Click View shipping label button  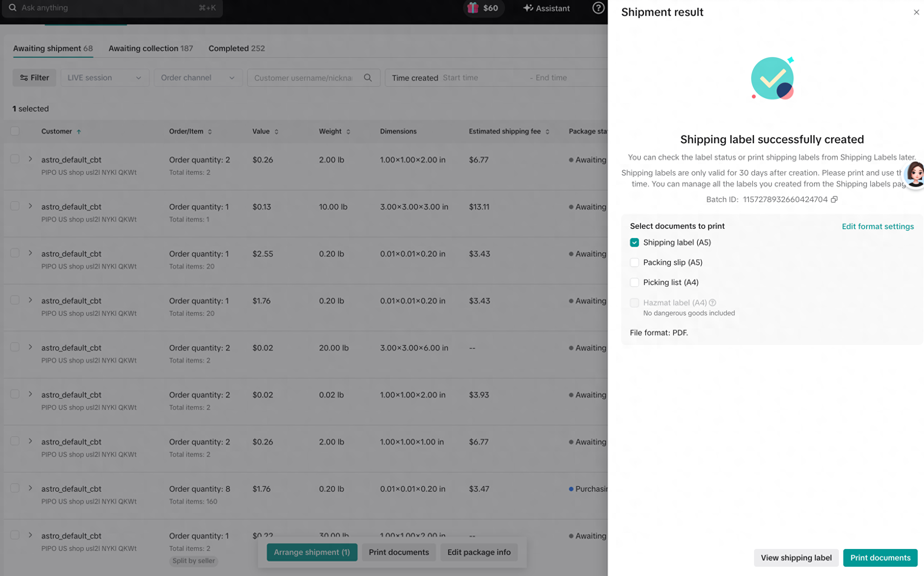point(796,558)
